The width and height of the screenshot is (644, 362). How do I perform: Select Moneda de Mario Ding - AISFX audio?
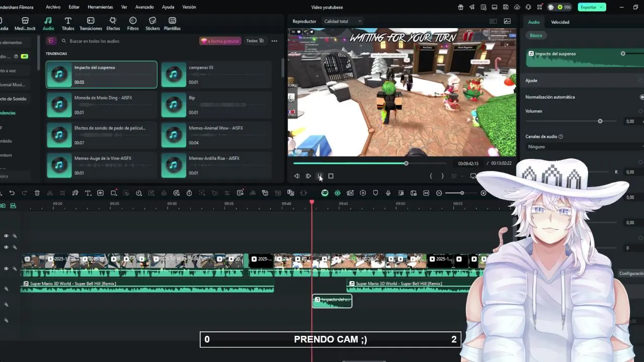pos(102,105)
